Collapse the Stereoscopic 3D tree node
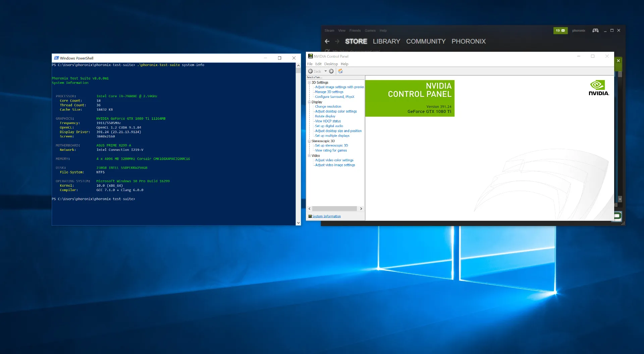This screenshot has width=644, height=354. coord(309,141)
